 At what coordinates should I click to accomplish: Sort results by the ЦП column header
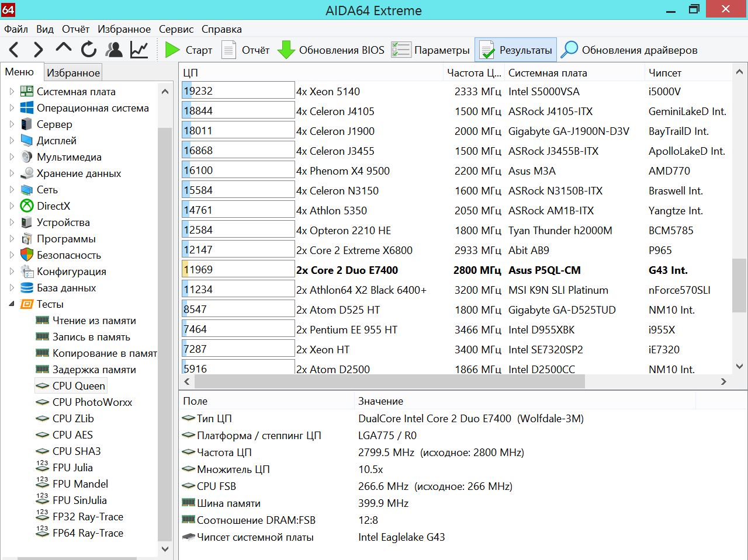[x=311, y=72]
